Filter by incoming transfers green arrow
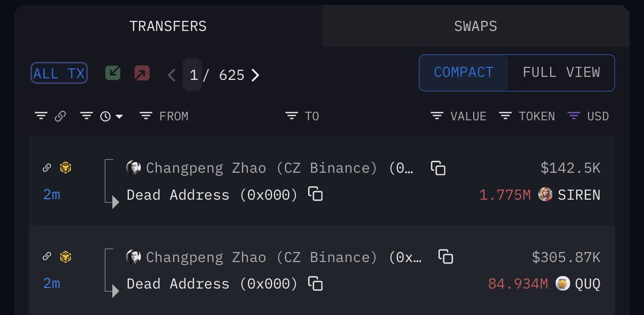Image resolution: width=644 pixels, height=315 pixels. click(113, 74)
